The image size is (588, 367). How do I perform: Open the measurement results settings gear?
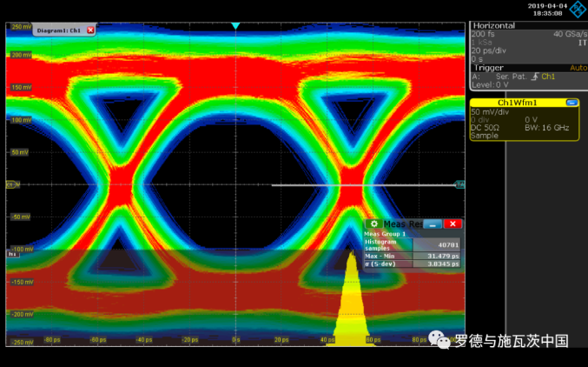373,224
